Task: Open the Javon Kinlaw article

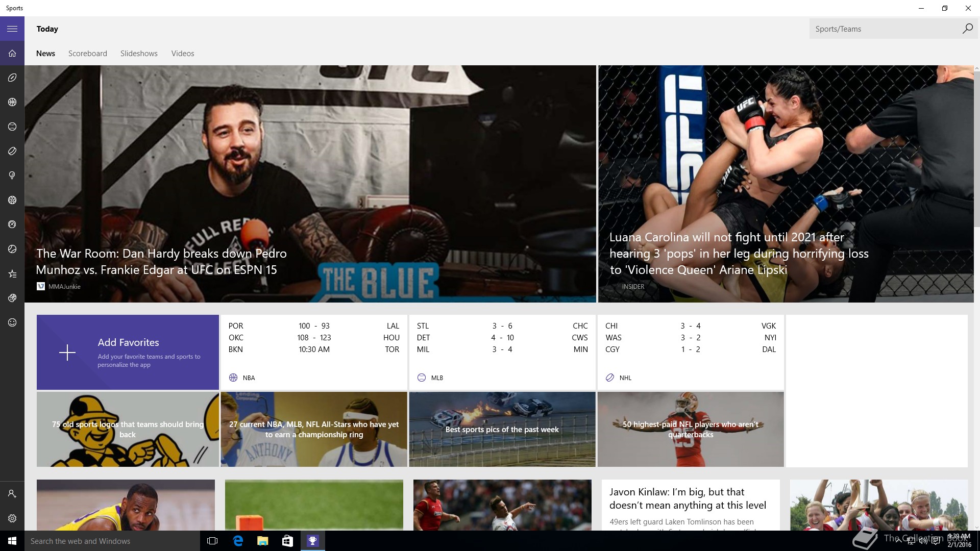Action: (x=691, y=505)
